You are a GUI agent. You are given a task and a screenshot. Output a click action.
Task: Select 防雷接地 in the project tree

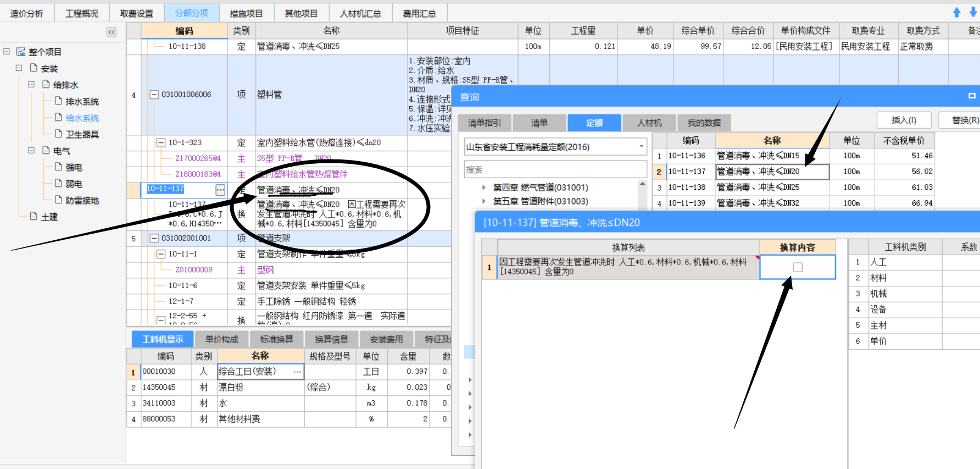(82, 200)
